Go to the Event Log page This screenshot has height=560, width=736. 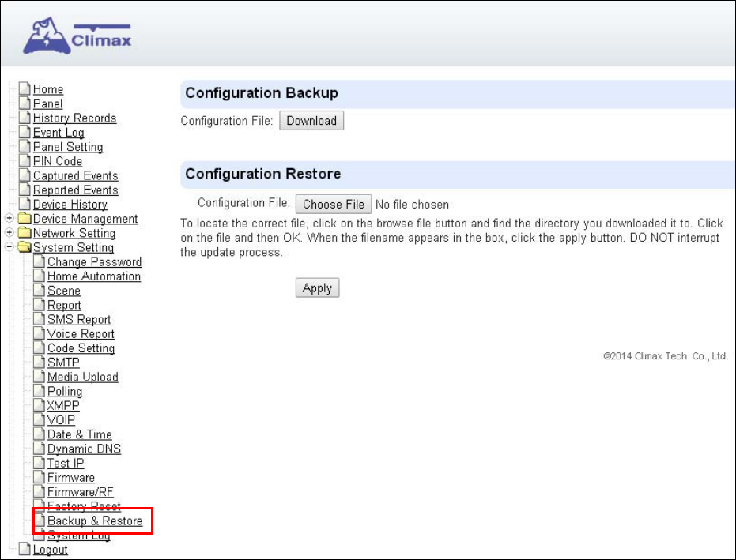pyautogui.click(x=59, y=133)
